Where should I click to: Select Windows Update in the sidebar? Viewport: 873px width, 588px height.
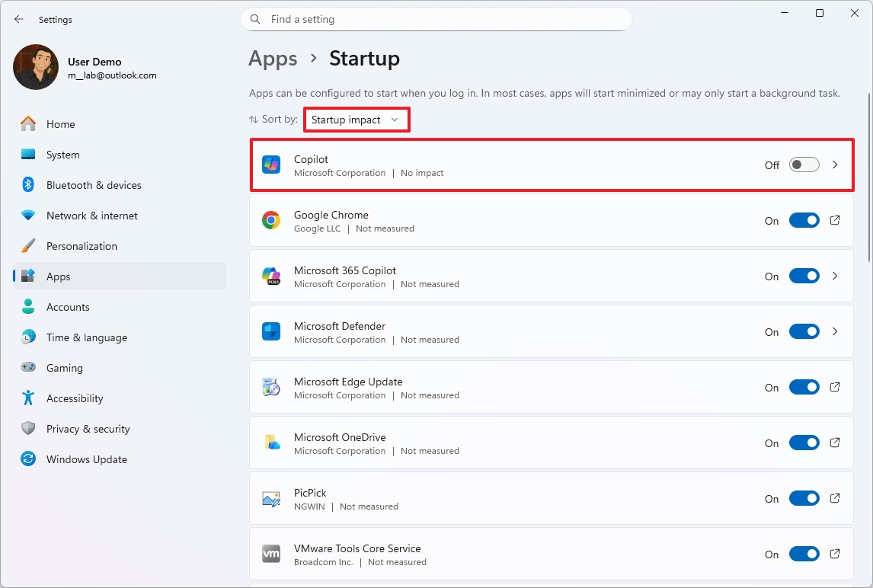[86, 459]
